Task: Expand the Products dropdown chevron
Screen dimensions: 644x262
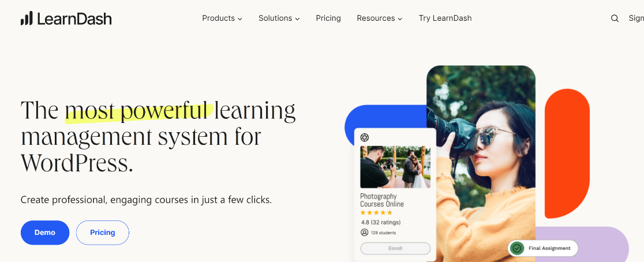Action: tap(240, 19)
